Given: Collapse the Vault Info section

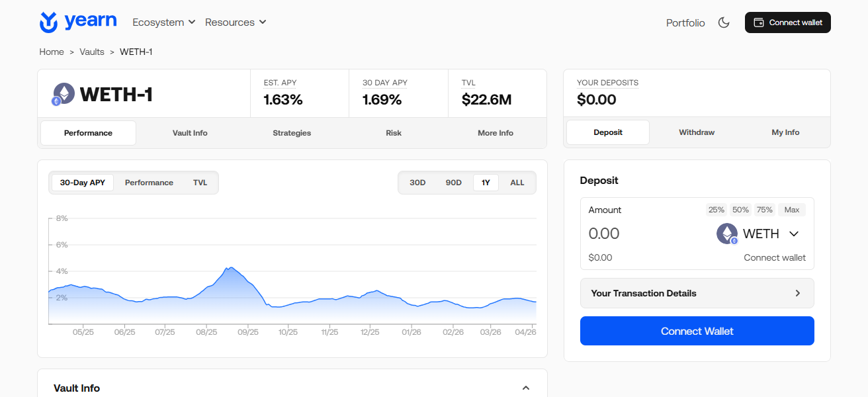Looking at the screenshot, I should point(526,388).
